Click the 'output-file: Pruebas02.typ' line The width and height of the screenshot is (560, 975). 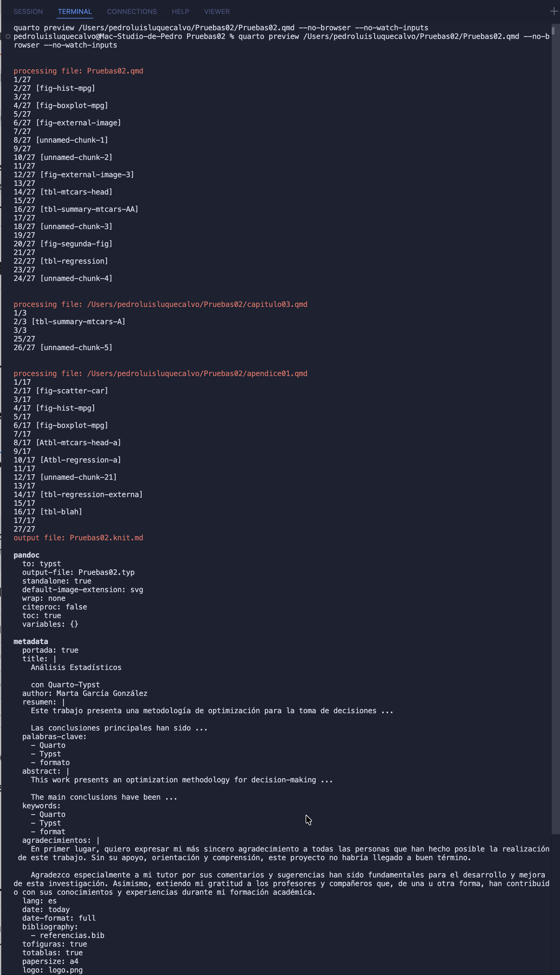(78, 572)
